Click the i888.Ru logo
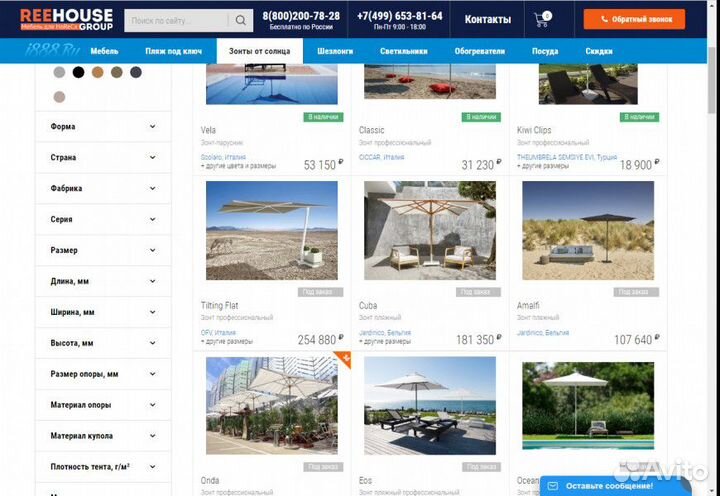Image resolution: width=720 pixels, height=496 pixels. pos(52,51)
